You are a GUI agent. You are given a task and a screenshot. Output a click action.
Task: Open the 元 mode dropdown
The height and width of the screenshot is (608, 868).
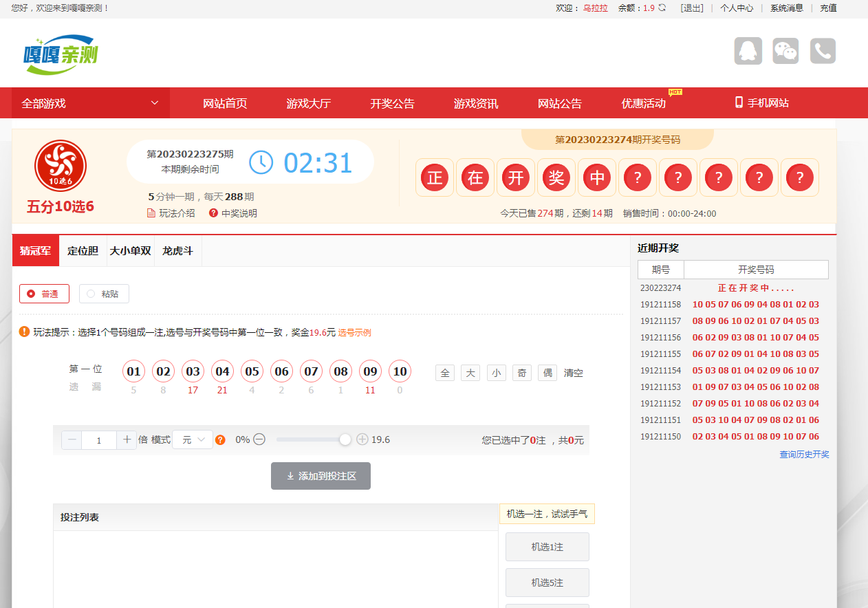click(x=193, y=439)
